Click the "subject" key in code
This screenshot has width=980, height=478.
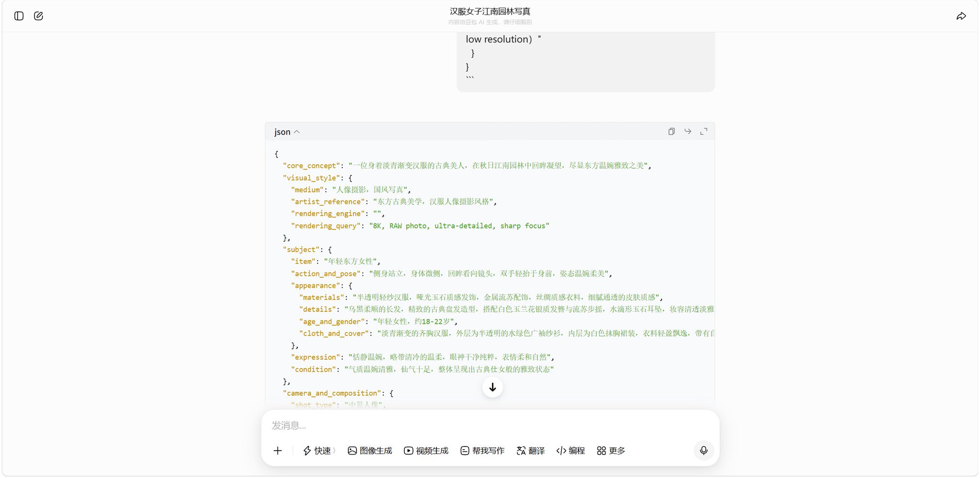point(301,250)
